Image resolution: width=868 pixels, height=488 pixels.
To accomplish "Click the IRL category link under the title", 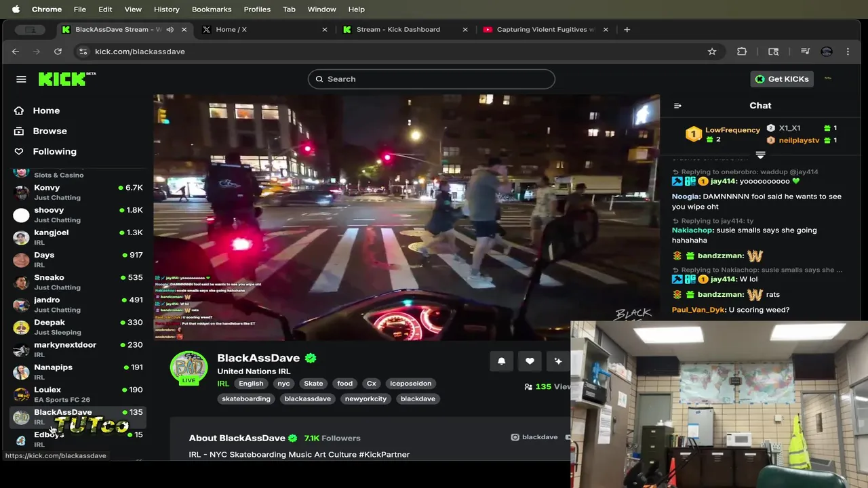I will pos(223,384).
